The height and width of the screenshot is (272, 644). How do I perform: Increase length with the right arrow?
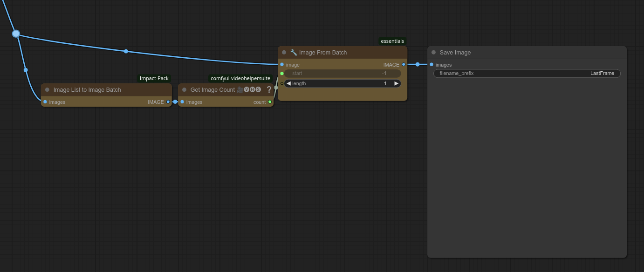pos(397,83)
